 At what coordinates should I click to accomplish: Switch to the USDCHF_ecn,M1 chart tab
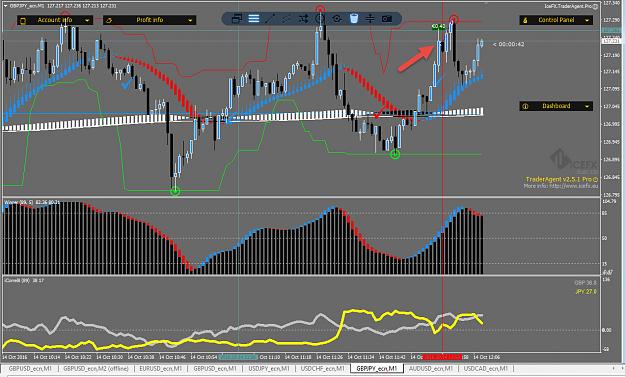pos(323,369)
